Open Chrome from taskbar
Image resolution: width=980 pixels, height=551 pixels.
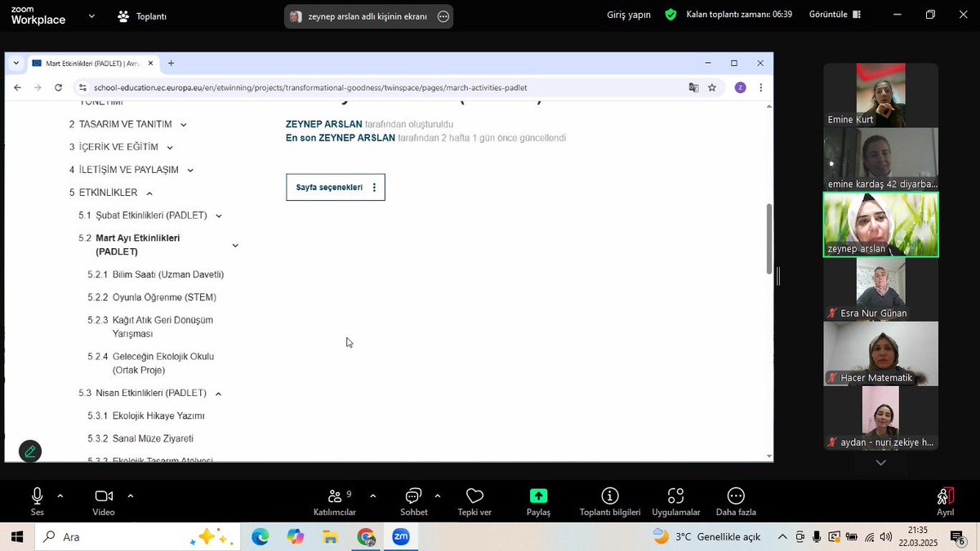pos(366,536)
